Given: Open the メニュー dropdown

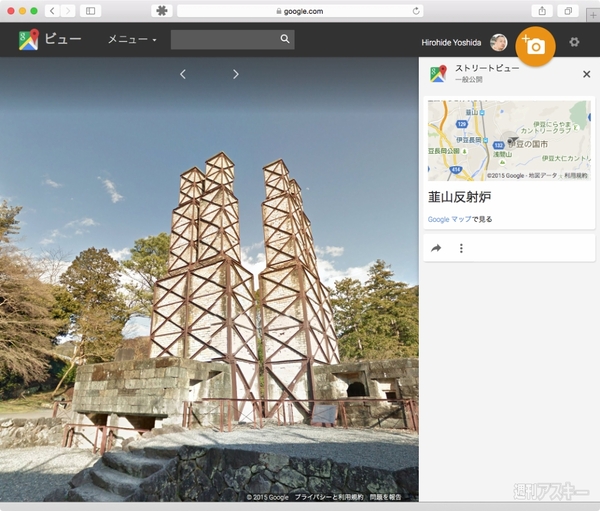Looking at the screenshot, I should (x=132, y=39).
